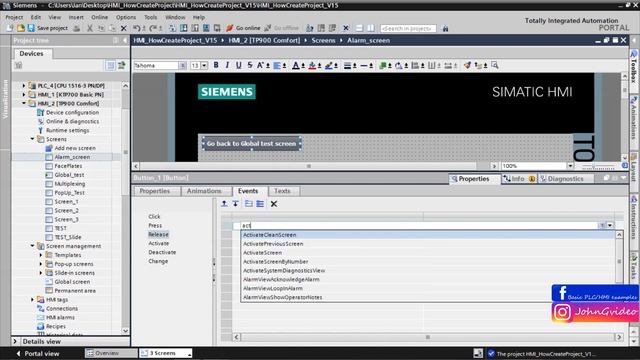Open the Online menu
The width and height of the screenshot is (640, 360).
[100, 17]
